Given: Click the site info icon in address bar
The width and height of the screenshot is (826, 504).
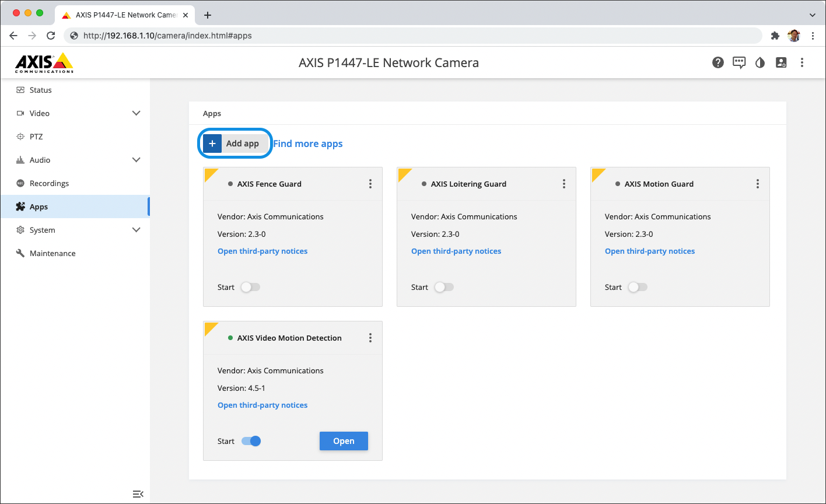Looking at the screenshot, I should 74,36.
